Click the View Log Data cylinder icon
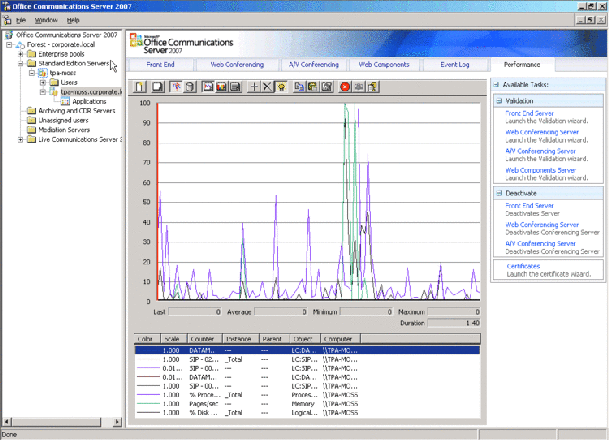The image size is (609, 440). coord(190,87)
